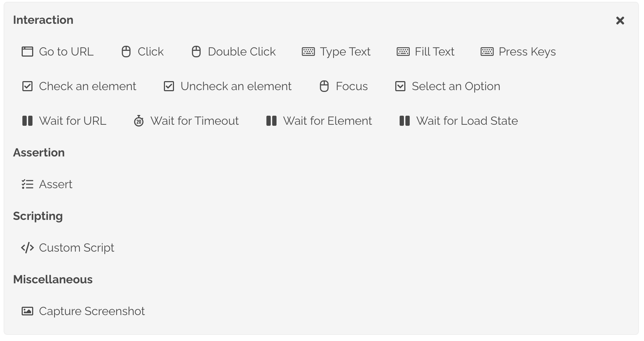Image resolution: width=644 pixels, height=341 pixels.
Task: Choose Wait for Load State
Action: coord(458,121)
